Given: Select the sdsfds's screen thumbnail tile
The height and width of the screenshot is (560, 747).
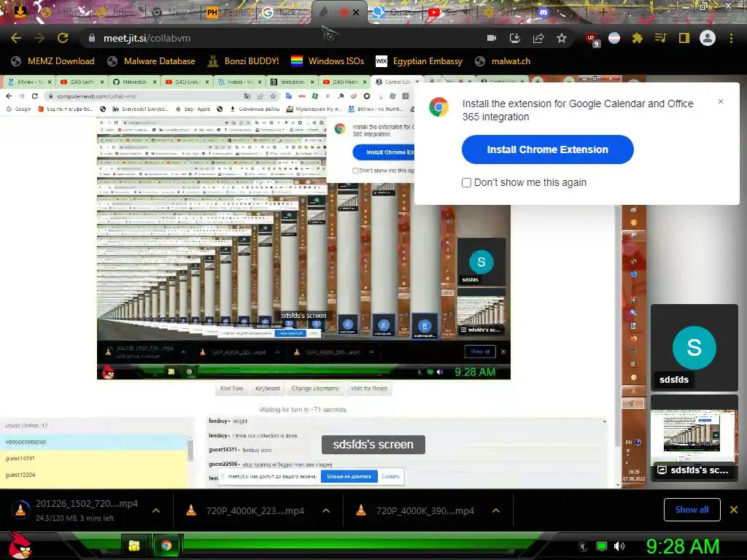Looking at the screenshot, I should tap(694, 437).
